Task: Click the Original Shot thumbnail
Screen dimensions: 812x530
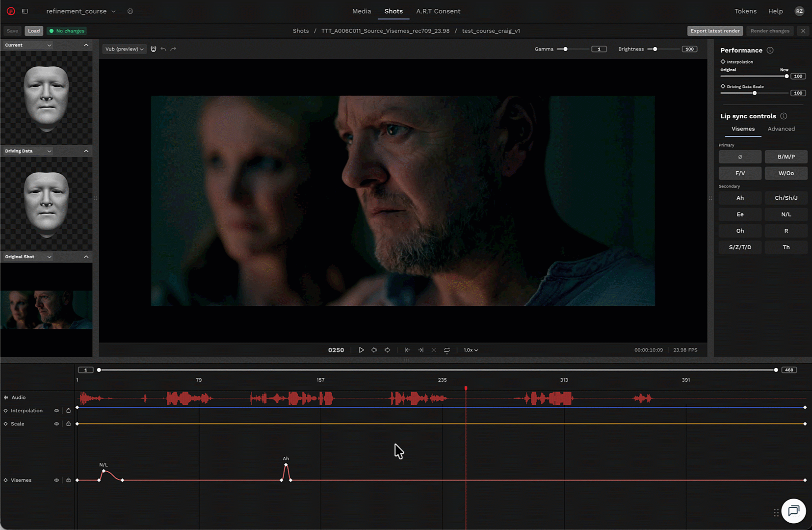Action: click(47, 310)
